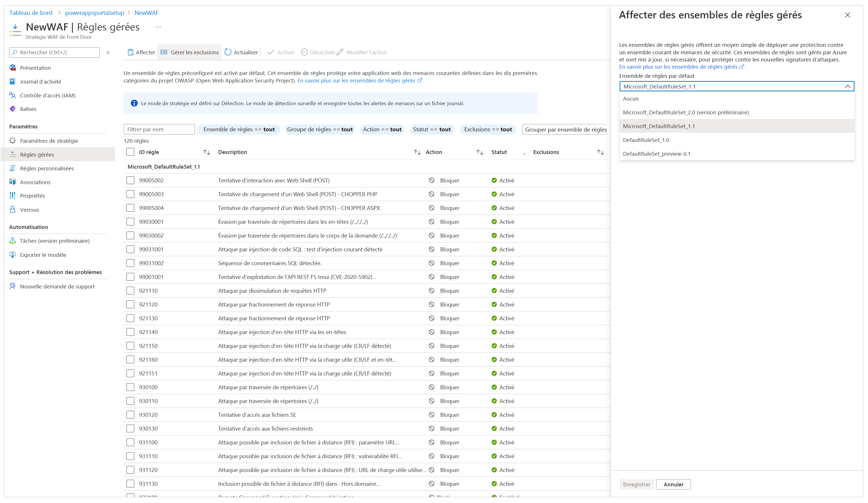Click the Présentation sidebar icon
The height and width of the screenshot is (503, 868).
tap(13, 68)
